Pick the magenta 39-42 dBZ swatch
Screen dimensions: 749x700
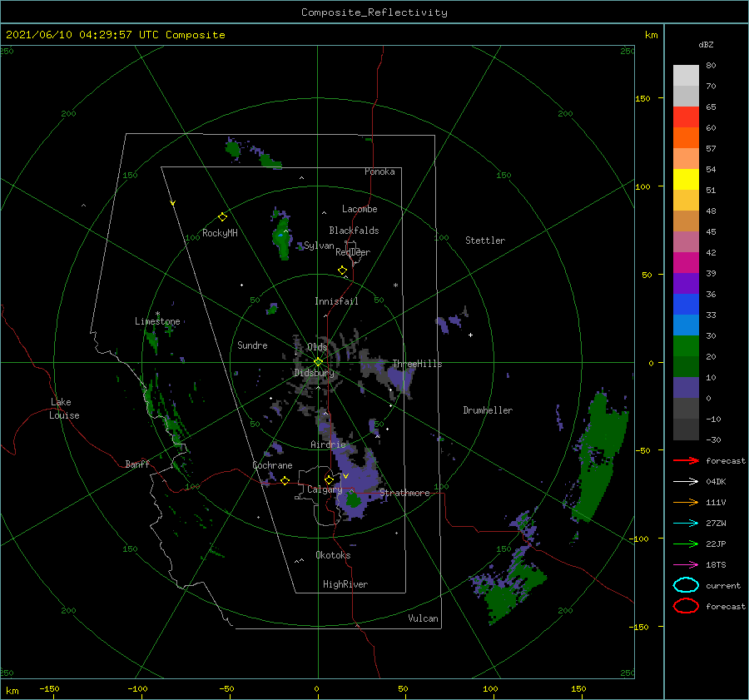coord(686,263)
